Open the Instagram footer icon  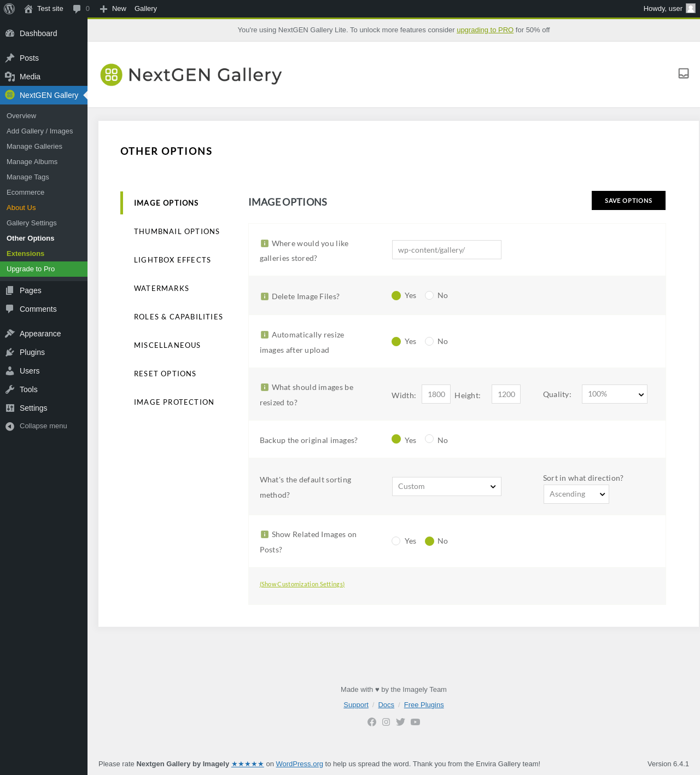point(386,722)
